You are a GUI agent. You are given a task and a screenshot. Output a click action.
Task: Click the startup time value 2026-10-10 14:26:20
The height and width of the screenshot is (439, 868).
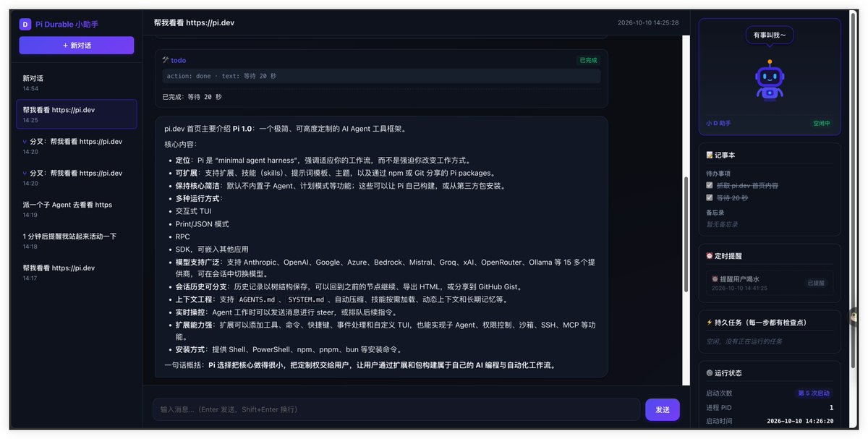click(x=800, y=421)
